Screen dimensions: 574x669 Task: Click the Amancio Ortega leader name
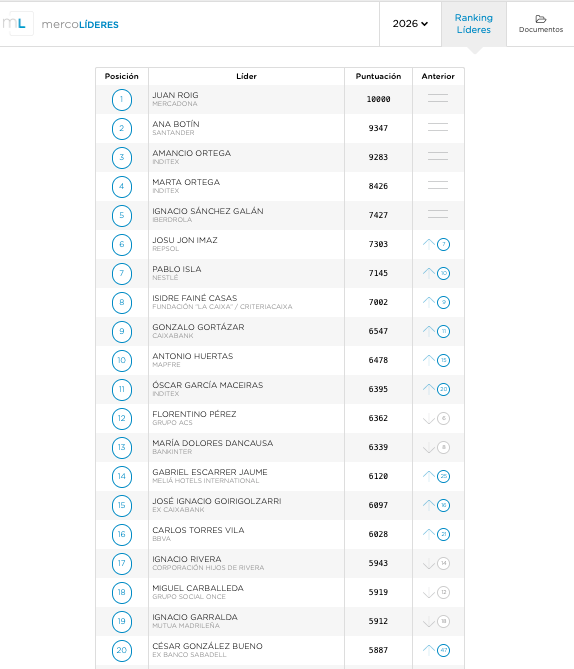(x=192, y=153)
